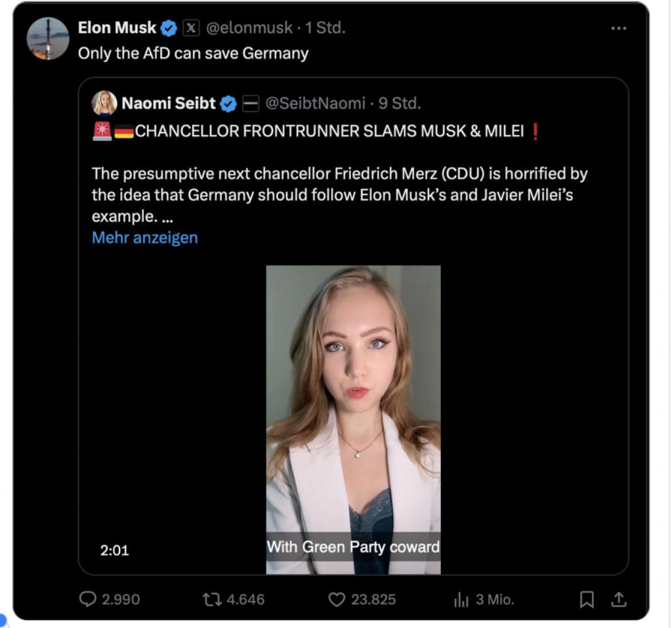Click Naomi Seibt's blue verified badge
This screenshot has height=628, width=672.
pos(228,103)
